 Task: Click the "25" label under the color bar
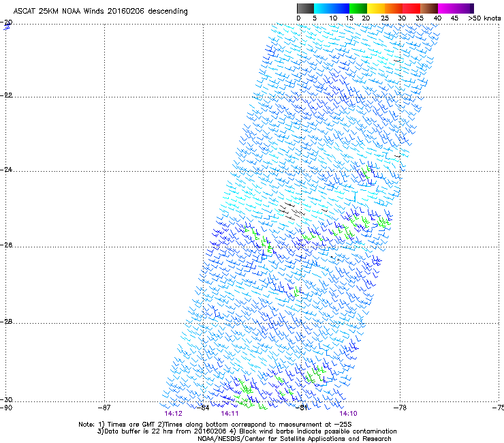click(385, 18)
